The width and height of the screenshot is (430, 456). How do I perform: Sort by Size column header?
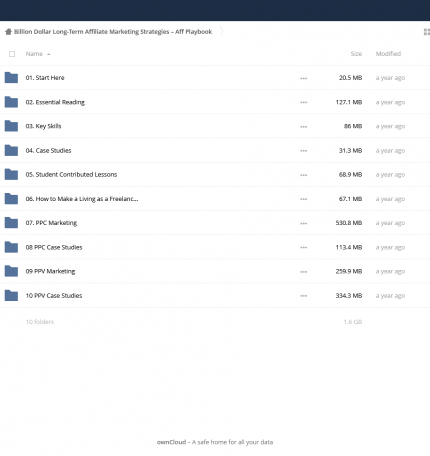(356, 54)
